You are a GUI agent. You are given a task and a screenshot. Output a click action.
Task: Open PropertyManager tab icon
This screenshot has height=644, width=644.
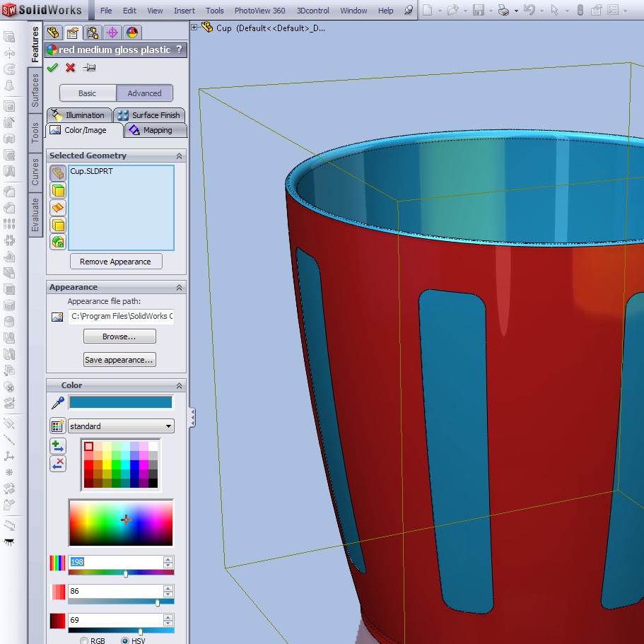[x=73, y=33]
